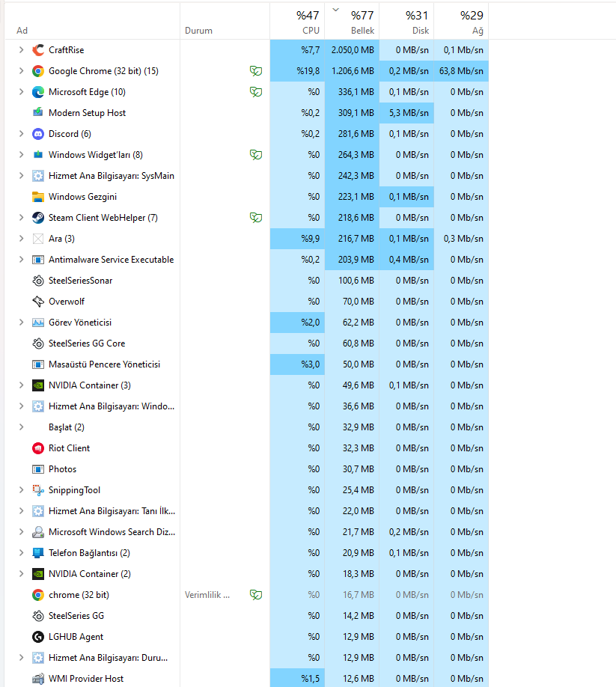Expand the Discord (6) process group

click(x=21, y=134)
